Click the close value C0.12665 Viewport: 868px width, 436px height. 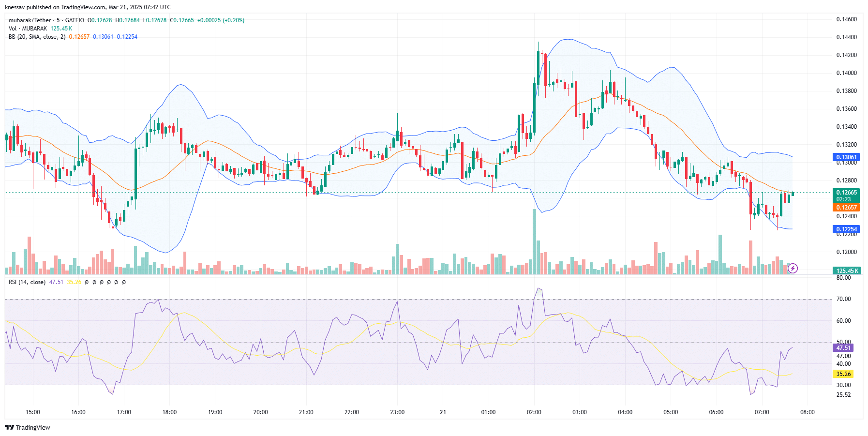[182, 20]
